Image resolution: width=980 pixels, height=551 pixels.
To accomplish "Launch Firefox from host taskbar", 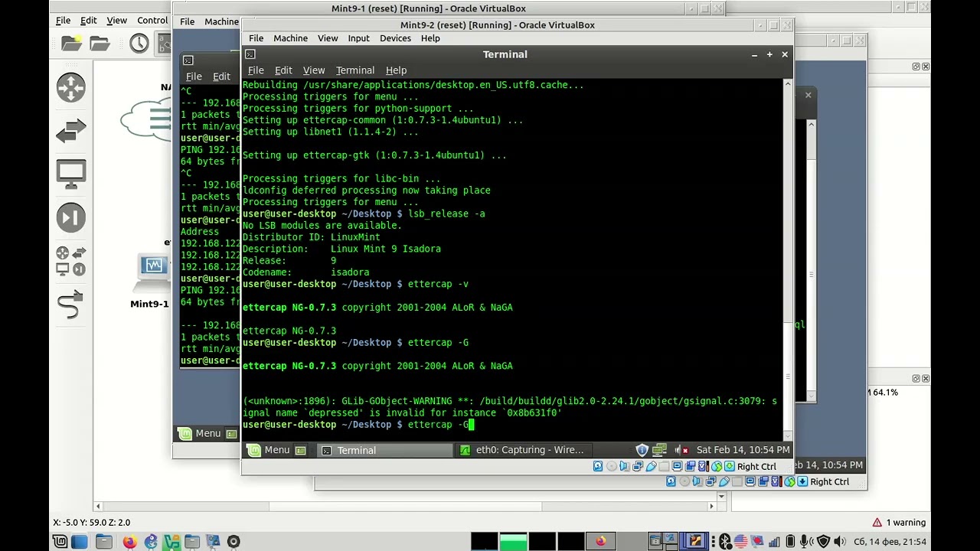I will click(129, 542).
